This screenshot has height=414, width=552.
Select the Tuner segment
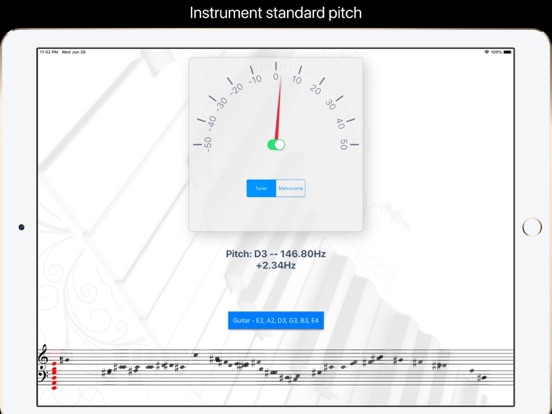261,188
